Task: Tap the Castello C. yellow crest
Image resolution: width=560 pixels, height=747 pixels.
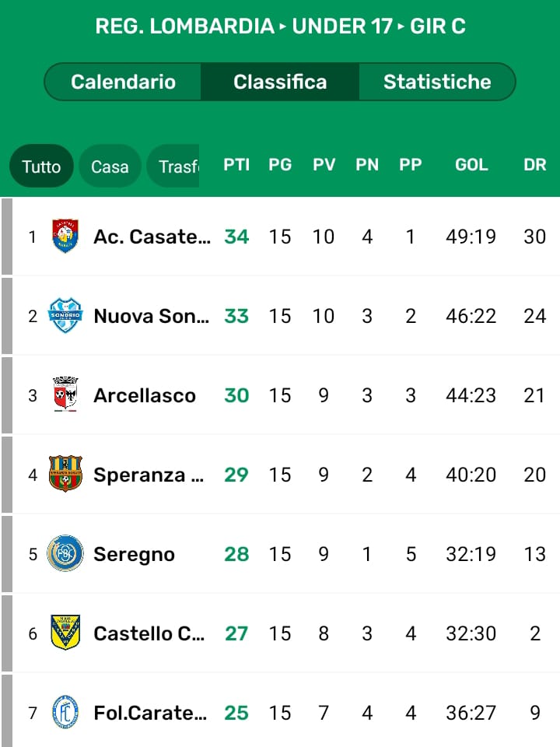Action: 65,633
